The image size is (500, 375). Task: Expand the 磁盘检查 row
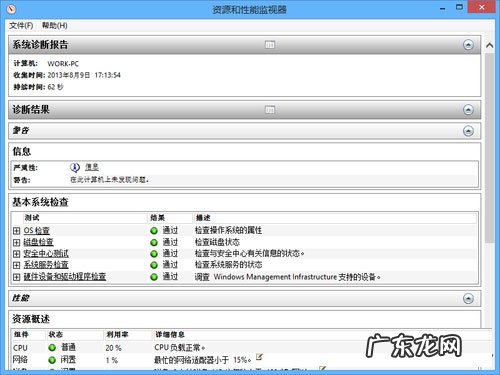(16, 242)
